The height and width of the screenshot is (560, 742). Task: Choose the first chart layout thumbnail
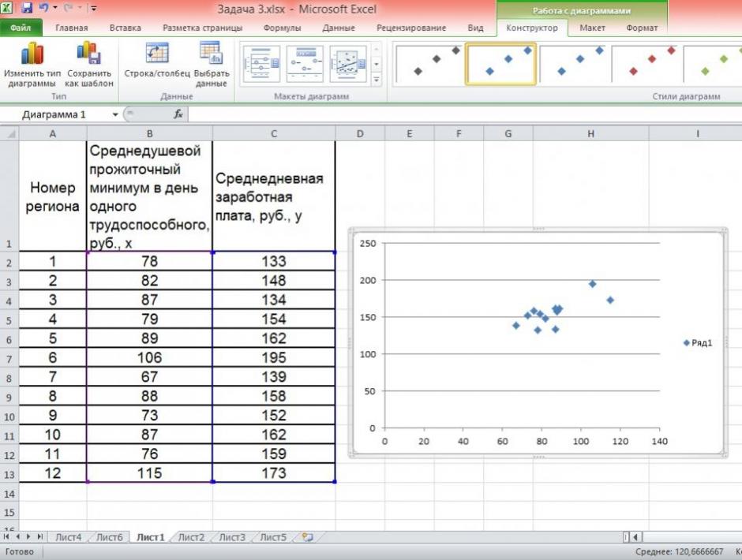click(261, 64)
